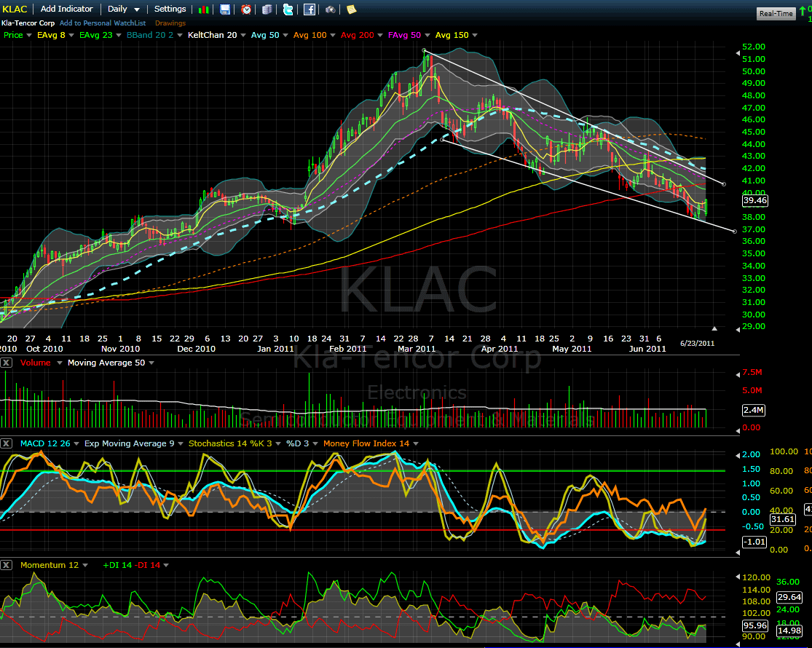The image size is (812, 648).
Task: Expand the KeltChan 20 dropdown arrow
Action: tap(243, 35)
